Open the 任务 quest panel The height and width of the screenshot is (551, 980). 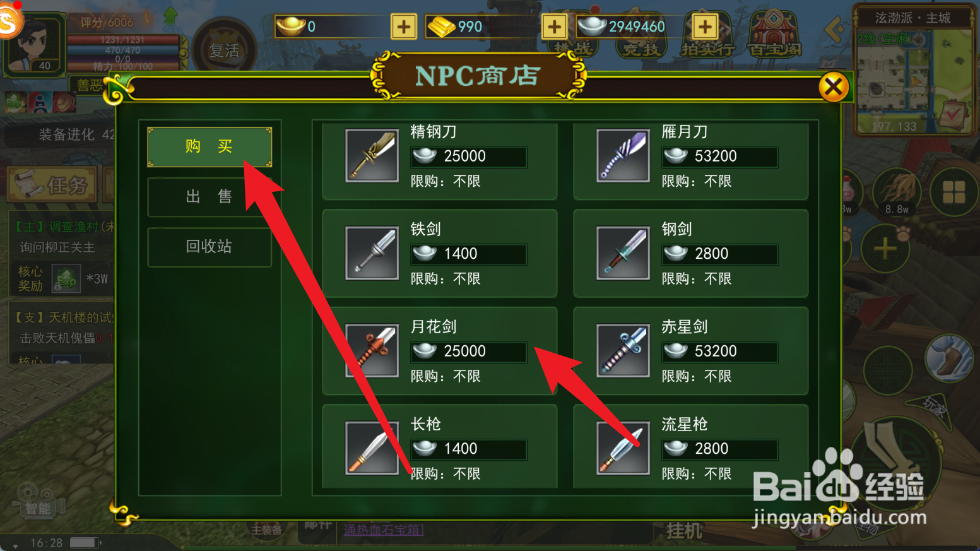click(x=53, y=184)
